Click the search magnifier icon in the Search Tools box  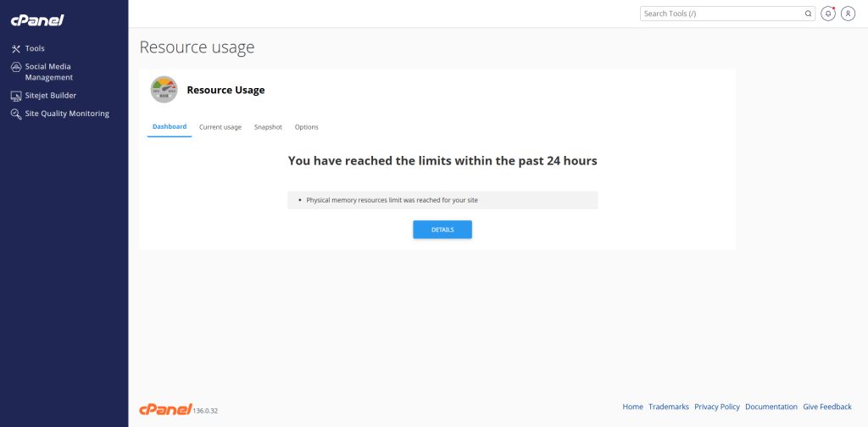pos(808,14)
